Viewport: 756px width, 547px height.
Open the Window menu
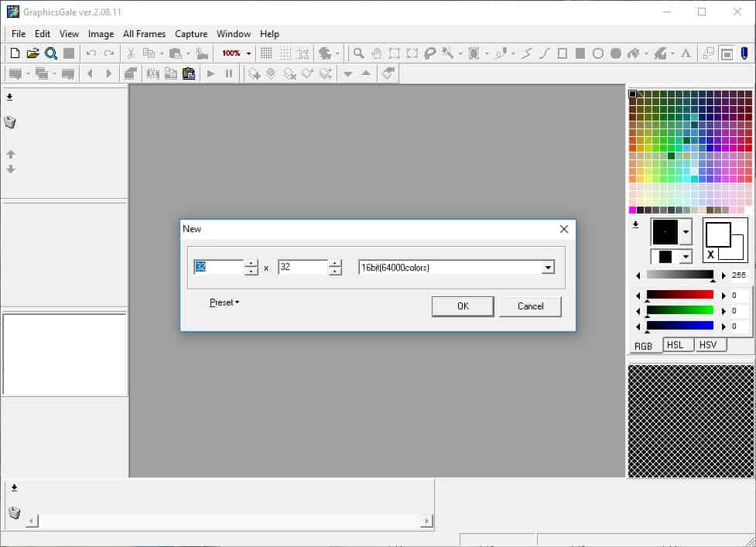[234, 34]
